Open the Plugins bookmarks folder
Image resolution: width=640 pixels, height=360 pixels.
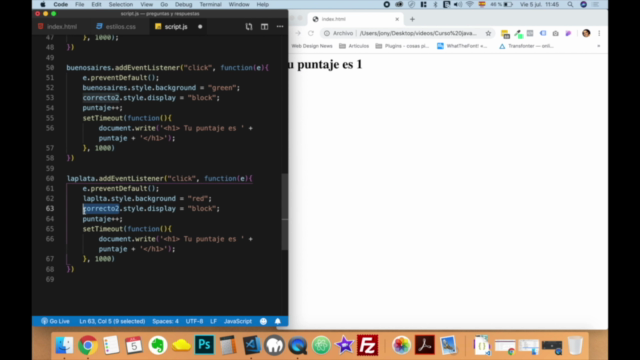(402, 46)
